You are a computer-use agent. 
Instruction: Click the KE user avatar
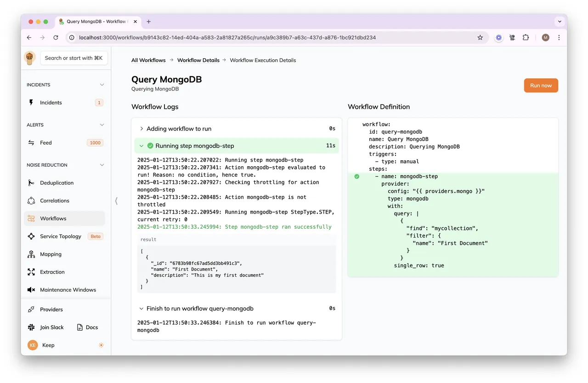coord(33,345)
